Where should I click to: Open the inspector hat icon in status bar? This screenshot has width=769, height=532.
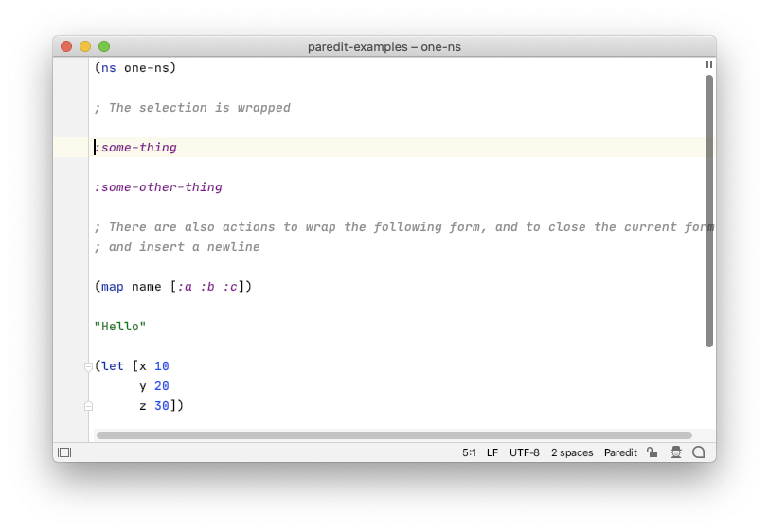click(676, 452)
